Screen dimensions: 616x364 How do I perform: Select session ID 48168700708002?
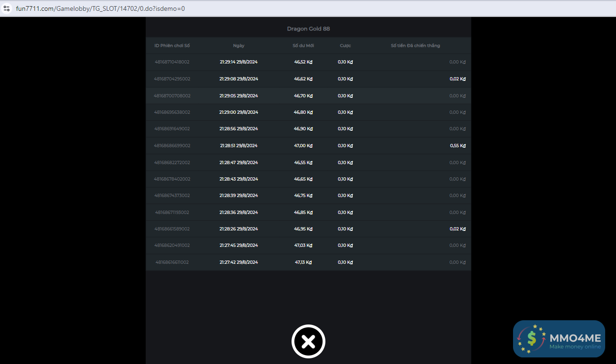pos(172,96)
